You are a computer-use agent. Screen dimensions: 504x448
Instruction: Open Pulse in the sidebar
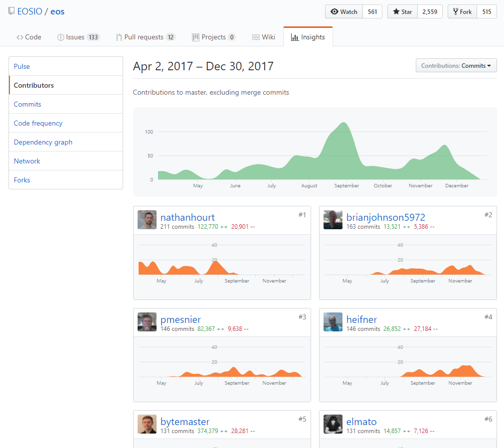tap(66, 66)
